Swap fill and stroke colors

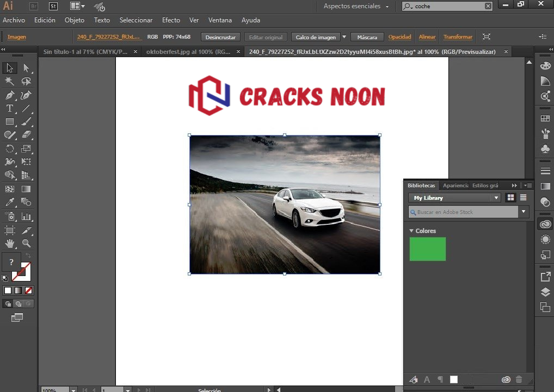(28, 255)
